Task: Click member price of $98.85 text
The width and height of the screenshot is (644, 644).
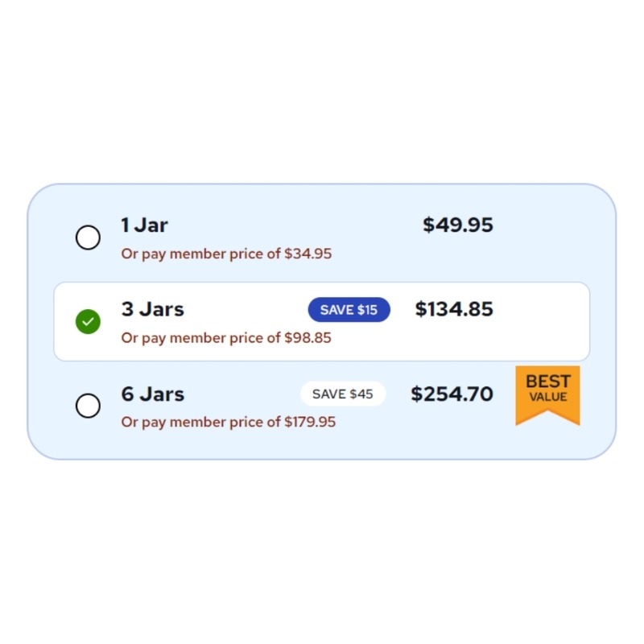Action: [226, 338]
